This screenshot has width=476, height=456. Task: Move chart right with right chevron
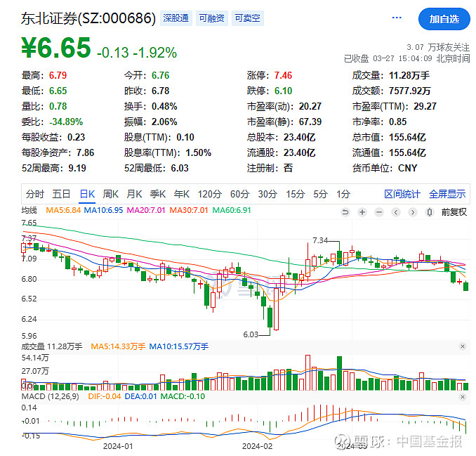pyautogui.click(x=413, y=211)
